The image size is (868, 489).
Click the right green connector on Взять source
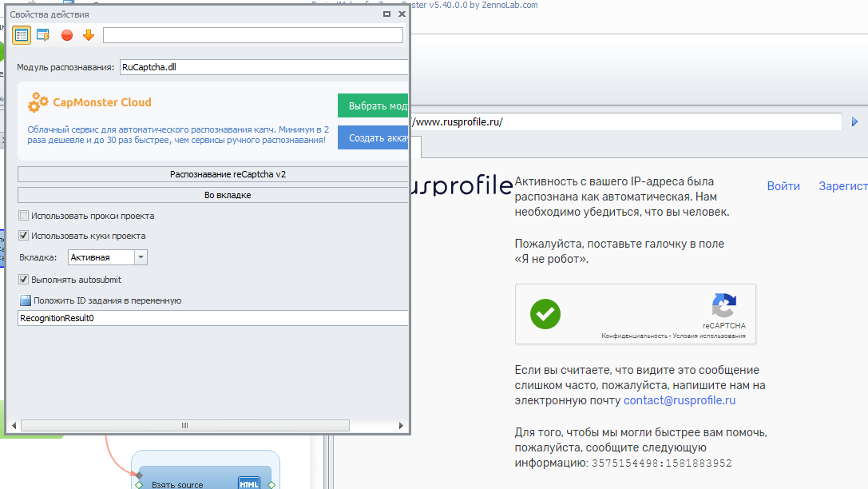pos(271,485)
